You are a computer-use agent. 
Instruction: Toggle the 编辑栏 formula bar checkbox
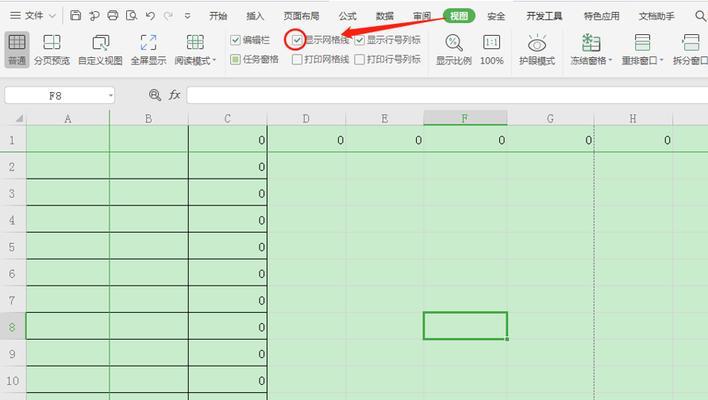pyautogui.click(x=235, y=40)
